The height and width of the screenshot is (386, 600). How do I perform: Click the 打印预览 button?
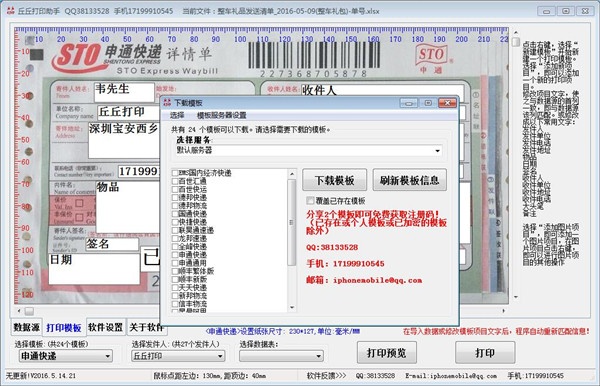pos(386,353)
